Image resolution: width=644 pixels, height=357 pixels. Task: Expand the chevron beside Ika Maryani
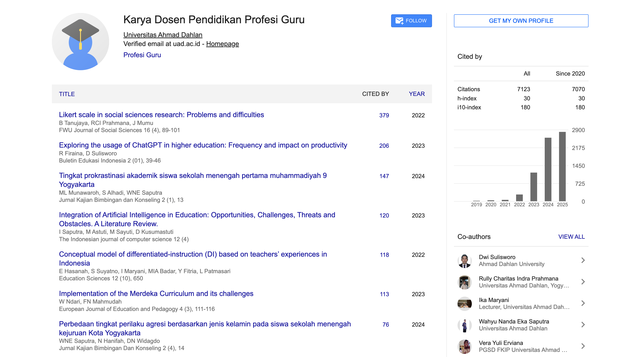[583, 304]
